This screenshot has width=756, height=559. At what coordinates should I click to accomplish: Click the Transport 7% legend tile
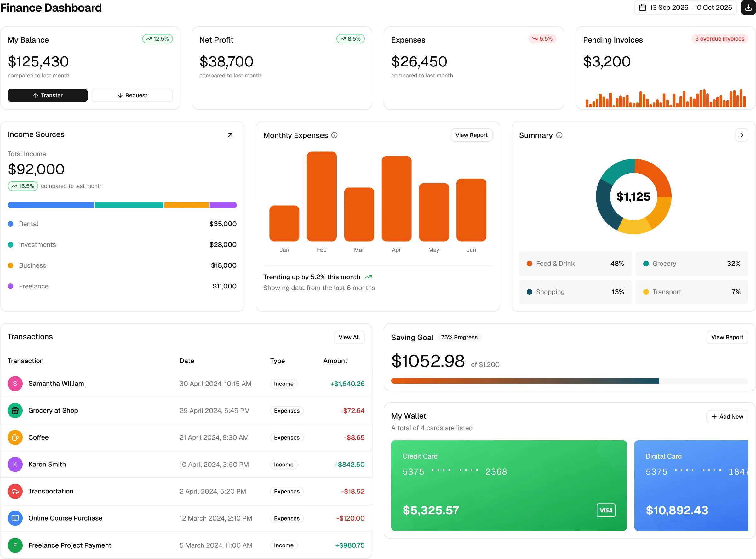click(692, 292)
